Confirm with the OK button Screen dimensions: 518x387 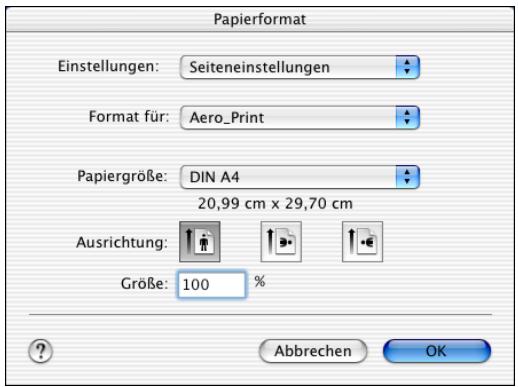point(437,351)
